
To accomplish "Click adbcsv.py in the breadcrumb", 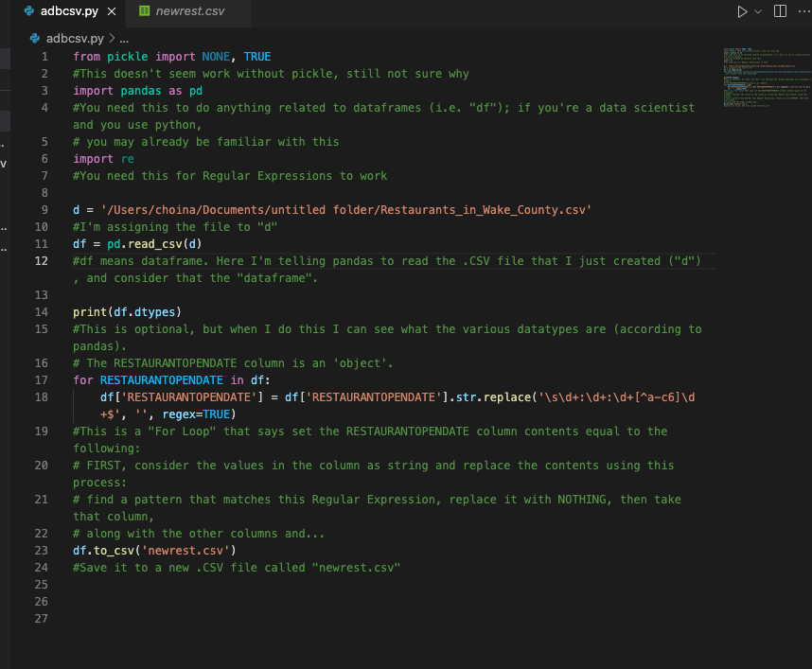I will point(75,38).
